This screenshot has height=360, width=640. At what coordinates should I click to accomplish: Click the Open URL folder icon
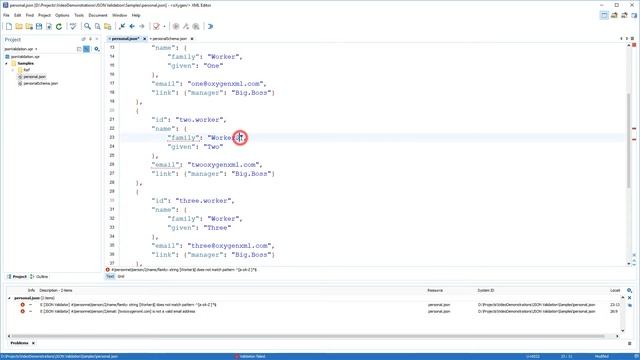29,27
